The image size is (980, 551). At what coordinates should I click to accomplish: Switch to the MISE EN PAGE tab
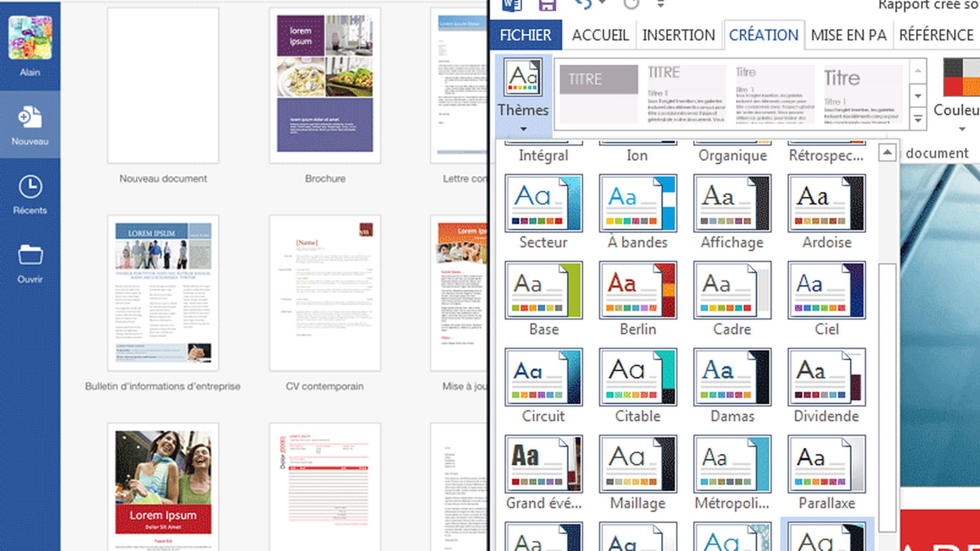(848, 35)
